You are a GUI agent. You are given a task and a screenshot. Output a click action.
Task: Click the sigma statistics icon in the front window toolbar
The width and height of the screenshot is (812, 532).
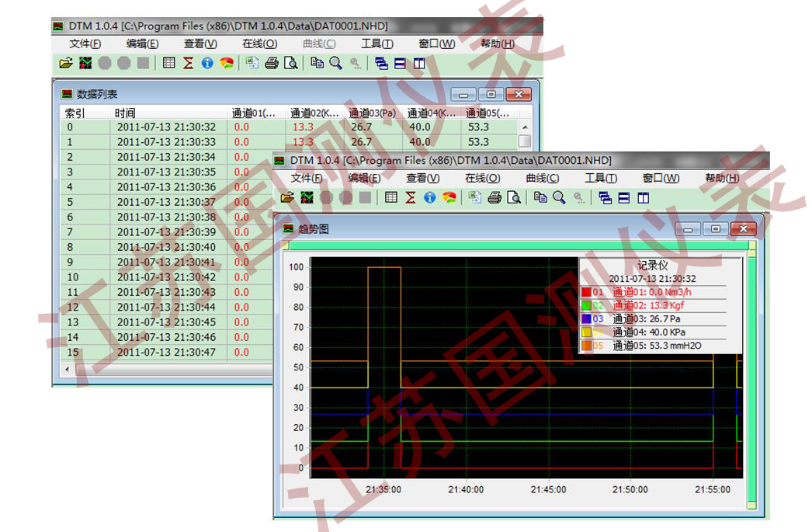(411, 197)
